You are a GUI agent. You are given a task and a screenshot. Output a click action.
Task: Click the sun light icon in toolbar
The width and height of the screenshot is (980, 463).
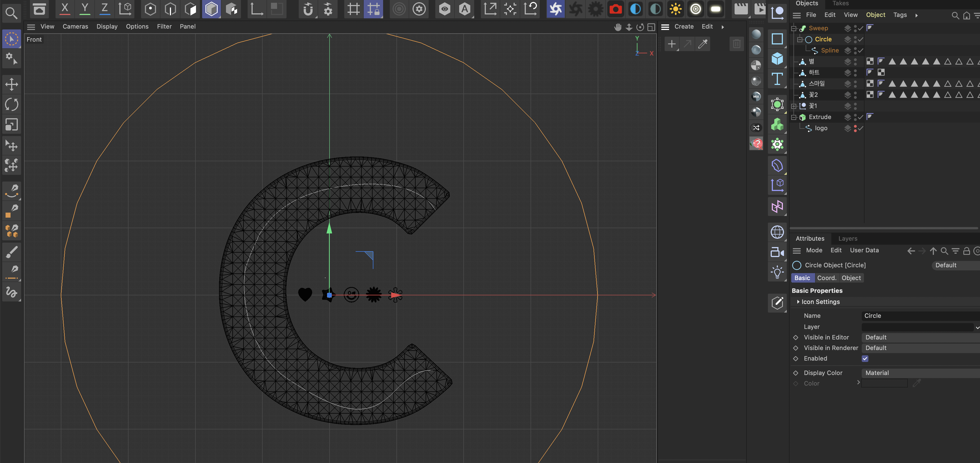675,9
